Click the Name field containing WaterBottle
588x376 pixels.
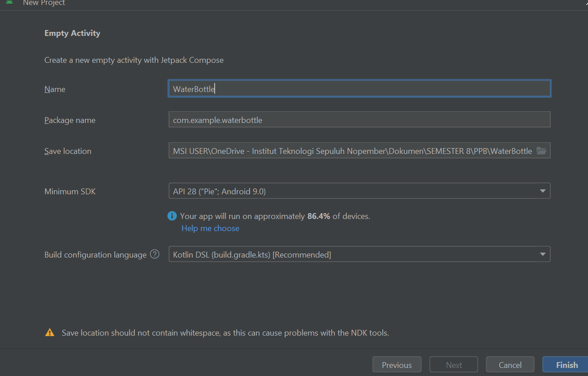[x=359, y=89]
